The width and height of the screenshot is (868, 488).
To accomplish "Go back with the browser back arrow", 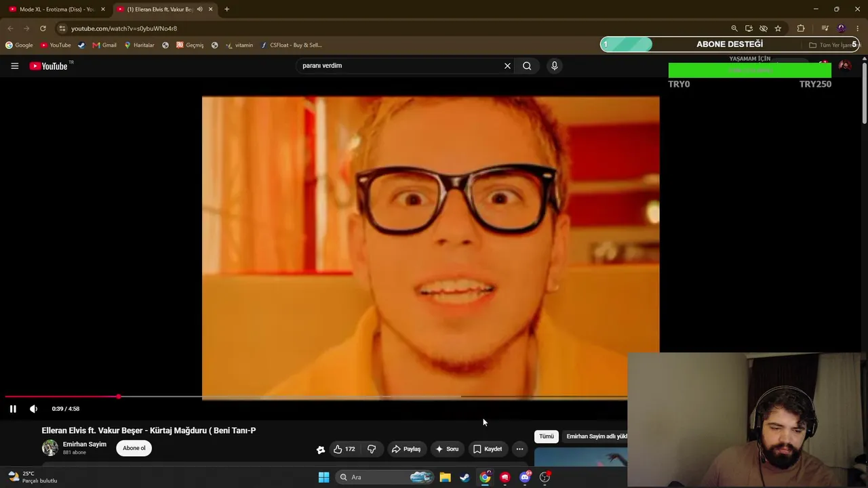I will click(x=10, y=28).
